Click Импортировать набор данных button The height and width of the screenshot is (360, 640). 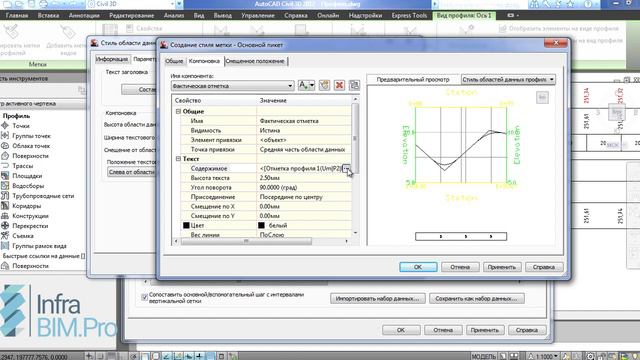click(x=378, y=299)
